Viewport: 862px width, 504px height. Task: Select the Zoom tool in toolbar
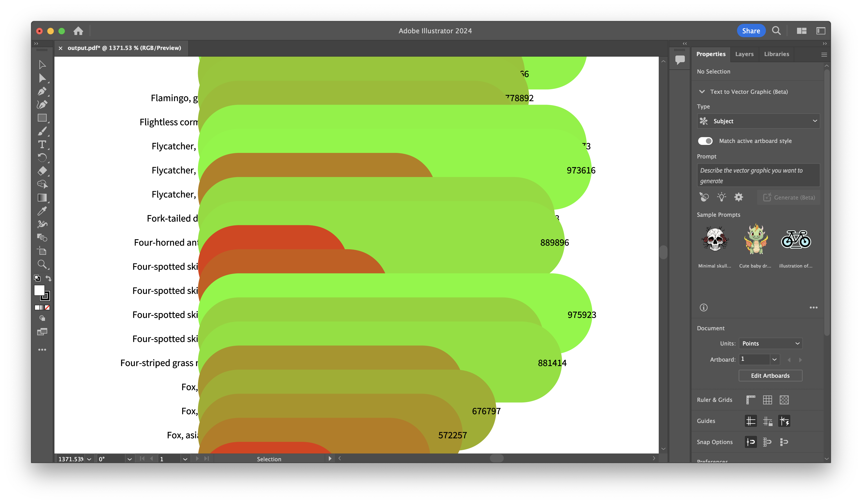(x=42, y=264)
